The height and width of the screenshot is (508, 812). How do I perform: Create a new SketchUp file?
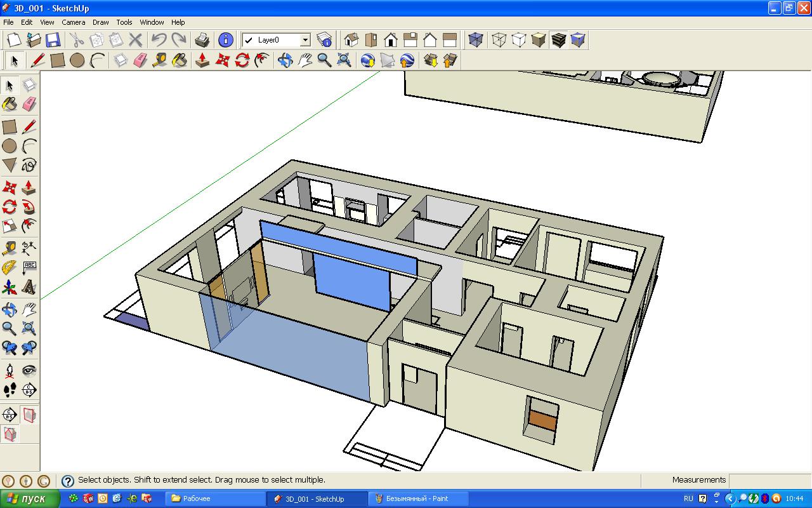(14, 40)
